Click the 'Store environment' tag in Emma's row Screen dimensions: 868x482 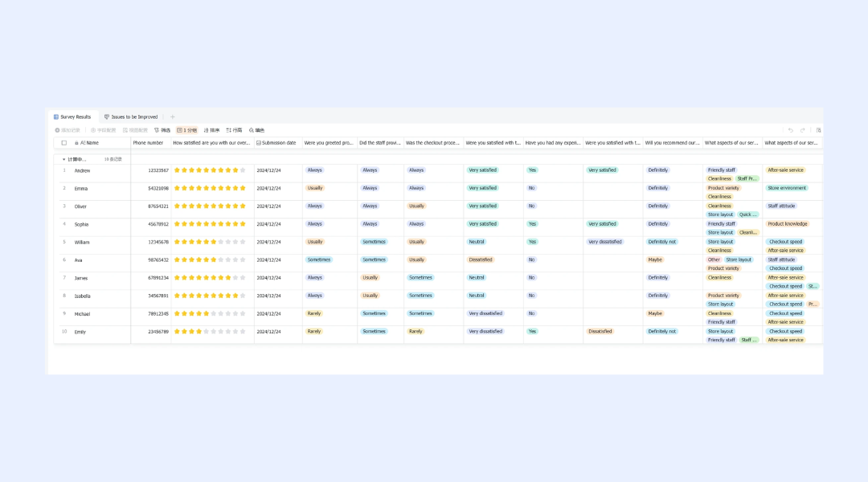pyautogui.click(x=787, y=188)
